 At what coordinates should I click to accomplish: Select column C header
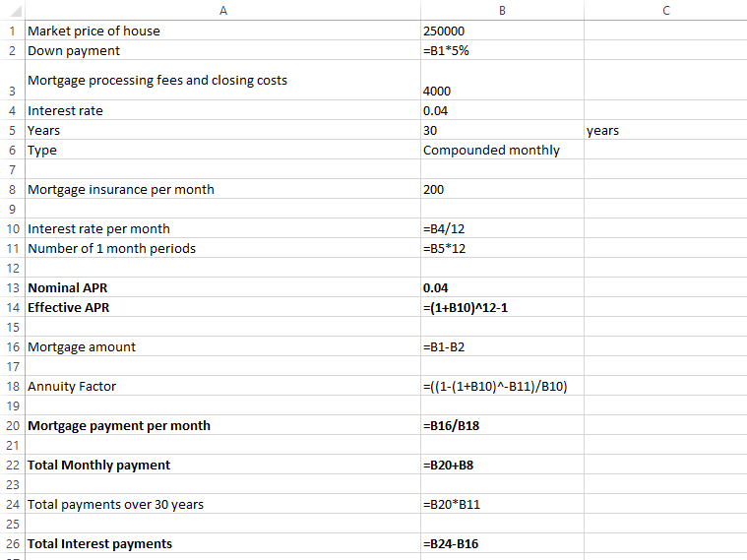pos(665,10)
